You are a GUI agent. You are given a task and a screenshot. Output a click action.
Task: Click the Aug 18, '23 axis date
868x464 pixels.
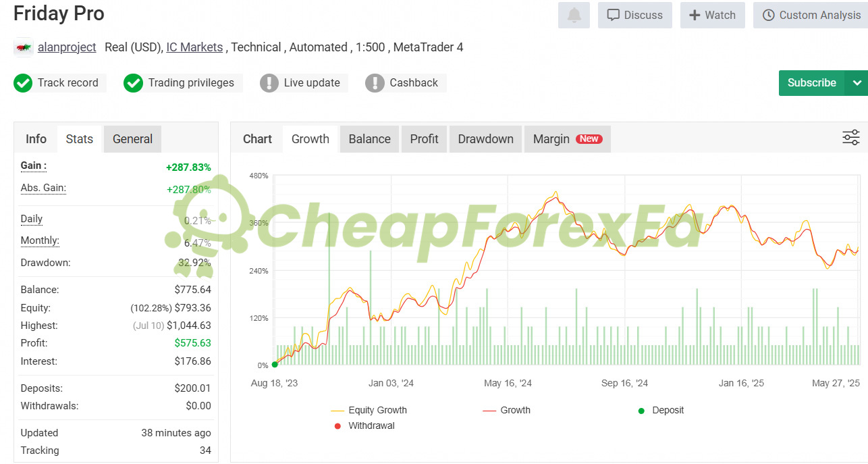274,383
